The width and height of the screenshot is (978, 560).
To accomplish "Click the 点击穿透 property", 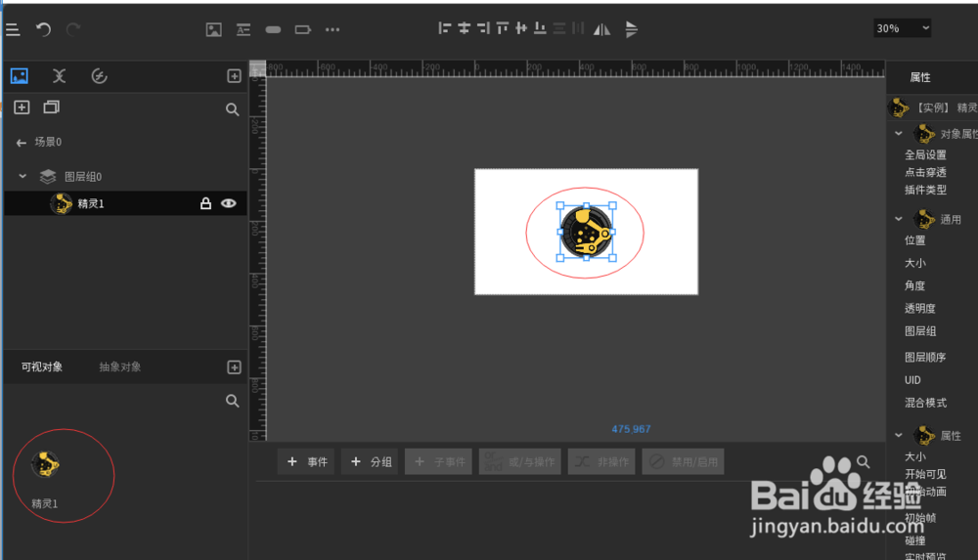I will 925,172.
